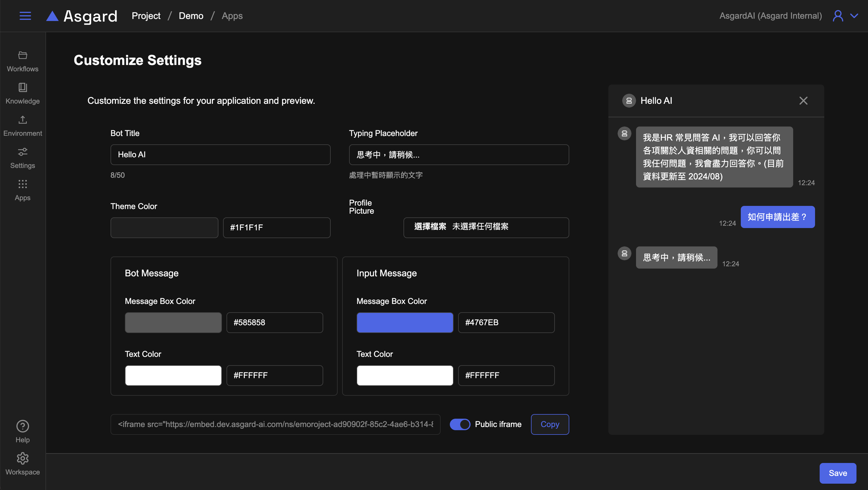Pick Bot Message box color swatch
Screen dimensions: 868x490
pos(173,323)
